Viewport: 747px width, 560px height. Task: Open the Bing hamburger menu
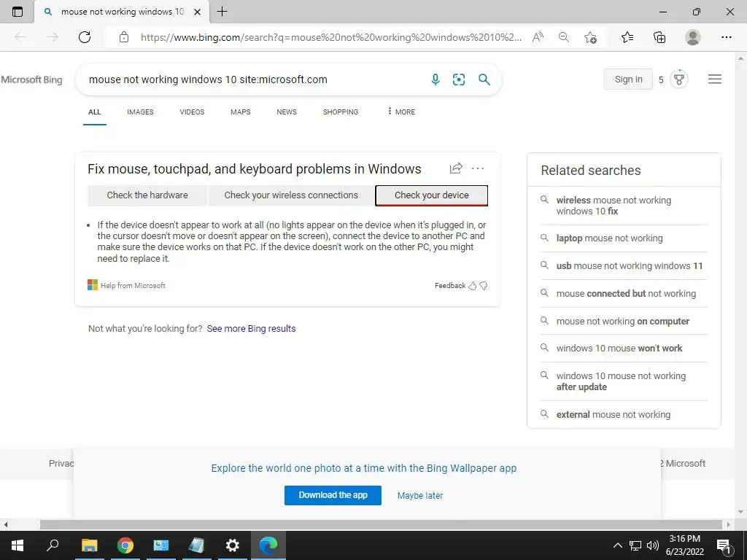point(715,79)
